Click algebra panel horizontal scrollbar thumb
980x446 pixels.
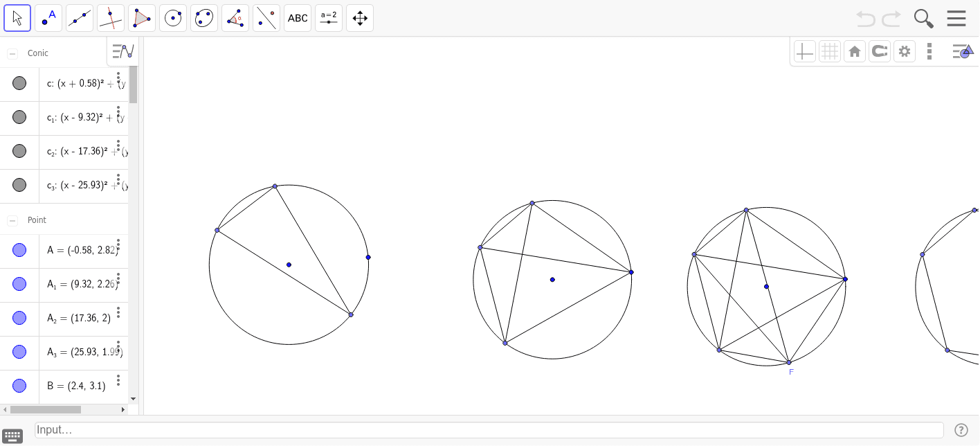(46, 409)
